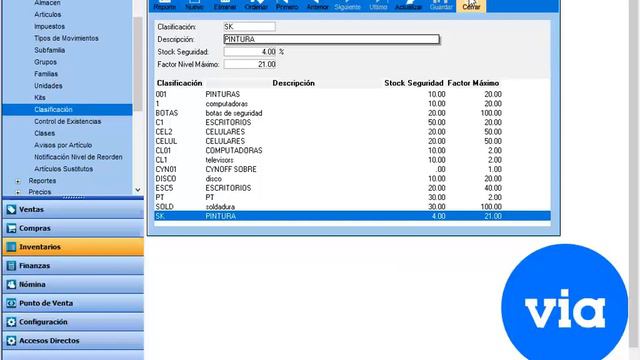Click the Nuevo toolbar button
The image size is (640, 360).
click(194, 6)
